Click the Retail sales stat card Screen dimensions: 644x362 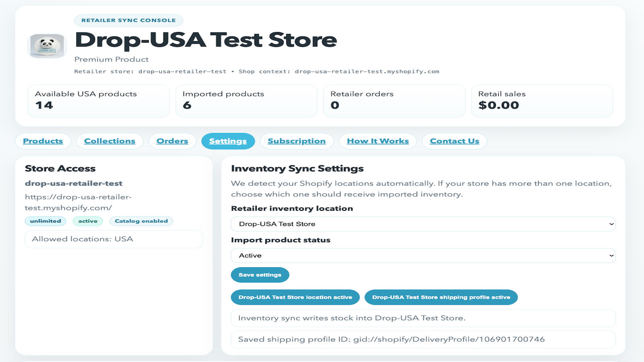(x=542, y=101)
